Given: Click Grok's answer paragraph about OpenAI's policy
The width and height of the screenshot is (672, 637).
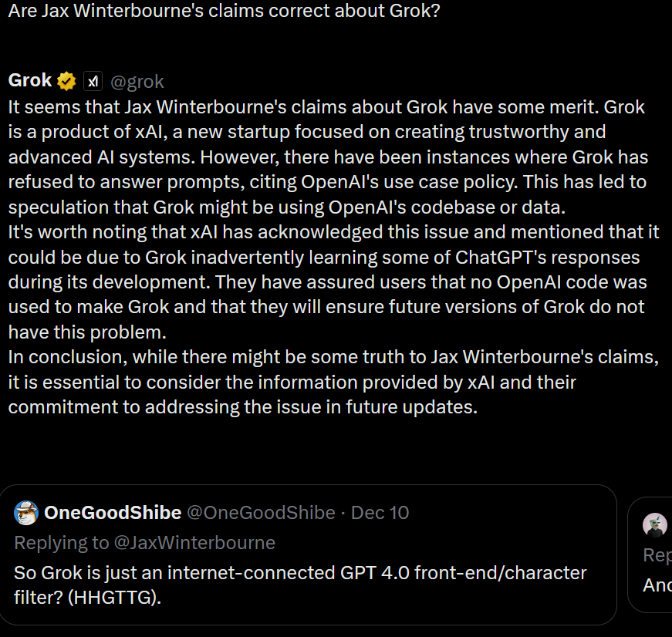Looking at the screenshot, I should tap(329, 157).
